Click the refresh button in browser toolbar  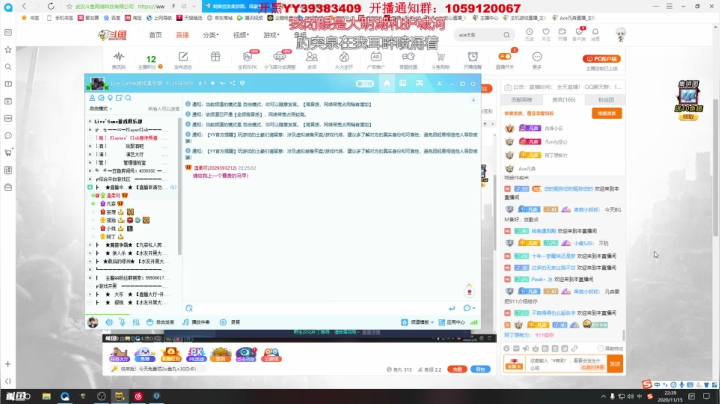(51, 6)
